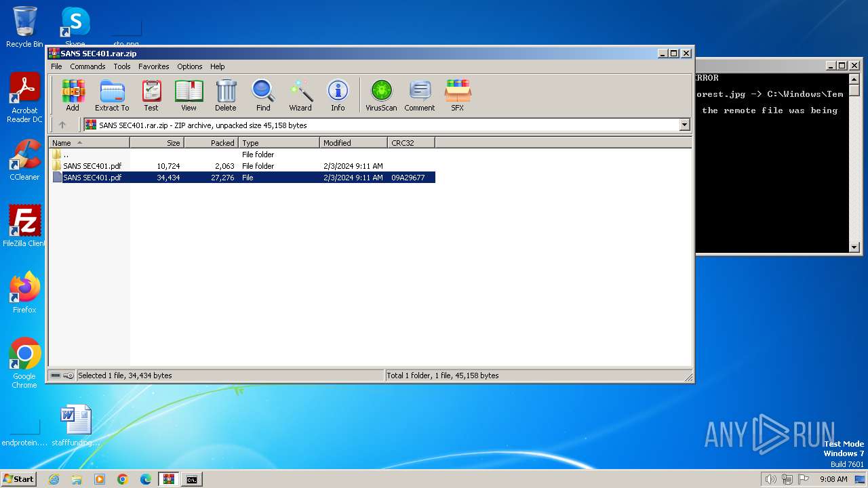Open the View file tool
This screenshot has width=868, height=488.
pyautogui.click(x=189, y=95)
